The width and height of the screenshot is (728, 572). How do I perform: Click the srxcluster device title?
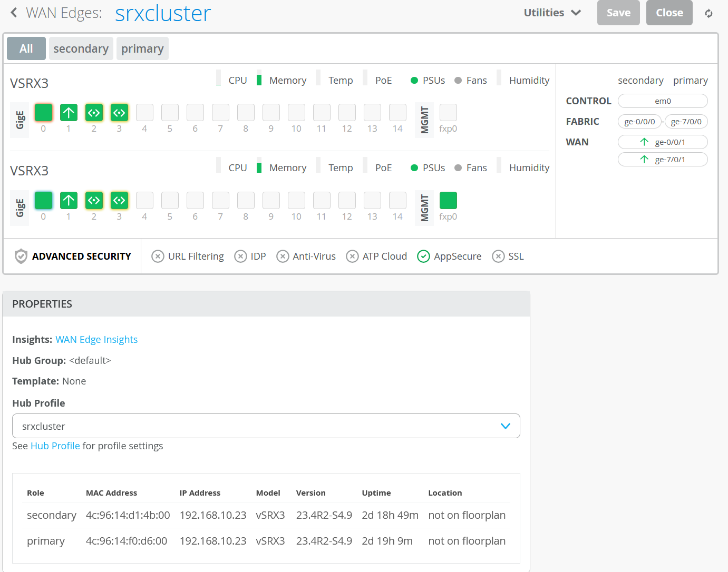(163, 13)
